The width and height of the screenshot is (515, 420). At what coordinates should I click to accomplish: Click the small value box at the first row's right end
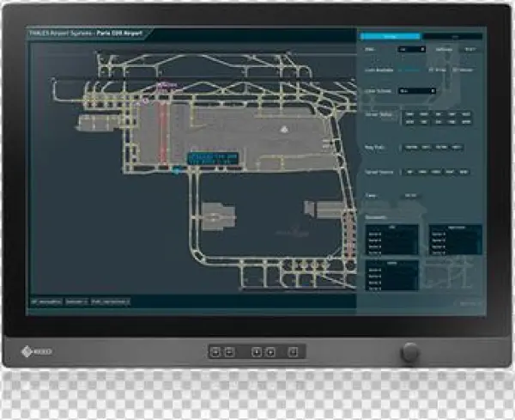coord(470,49)
